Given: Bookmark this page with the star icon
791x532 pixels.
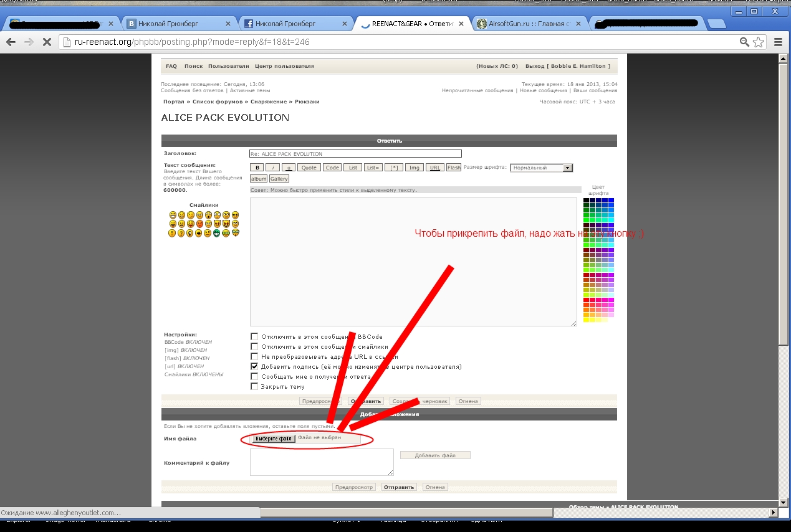Looking at the screenshot, I should (758, 42).
